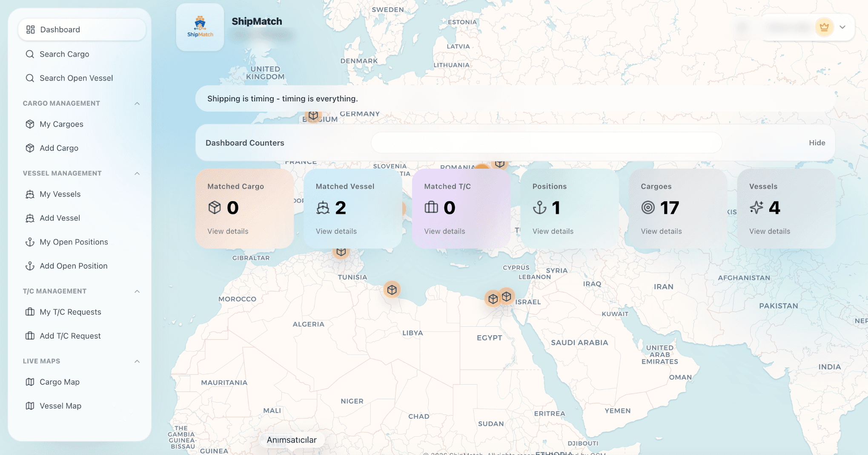Image resolution: width=868 pixels, height=455 pixels.
Task: Click the anchor icon next to My Open Positions
Action: point(29,242)
